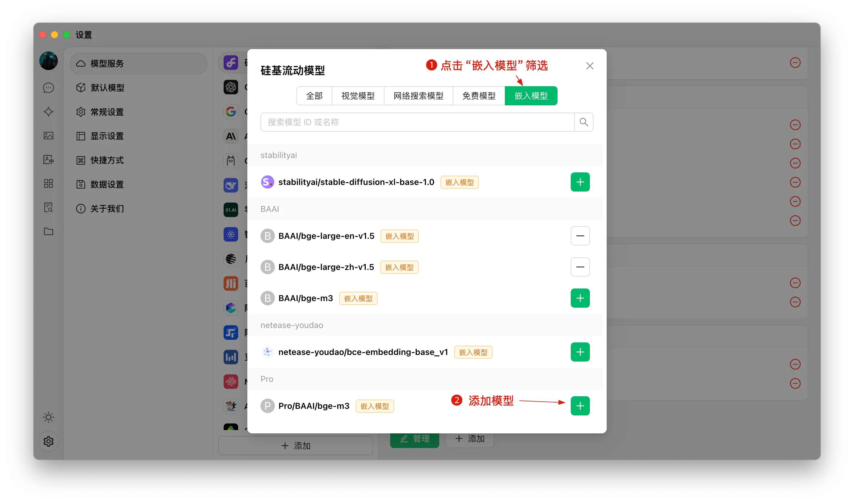
Task: Select the 网络搜索模型 filter tab
Action: 418,96
